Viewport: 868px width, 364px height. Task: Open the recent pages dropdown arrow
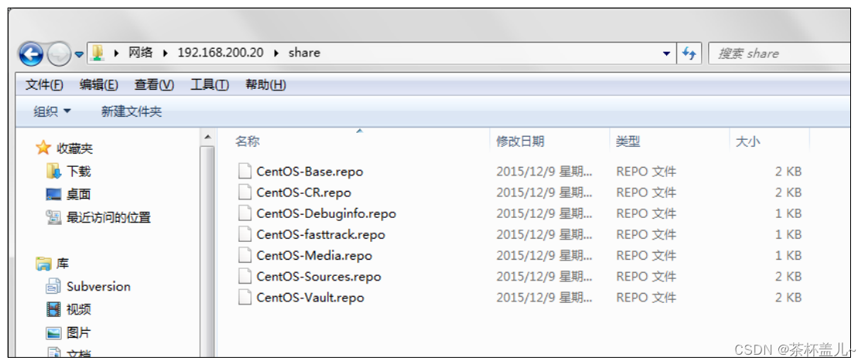(79, 54)
